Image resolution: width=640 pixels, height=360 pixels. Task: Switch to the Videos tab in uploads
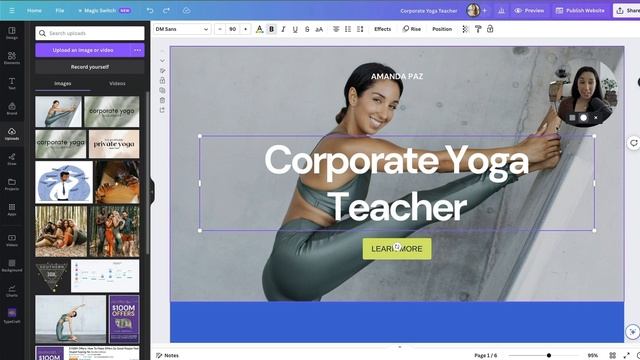[x=117, y=83]
